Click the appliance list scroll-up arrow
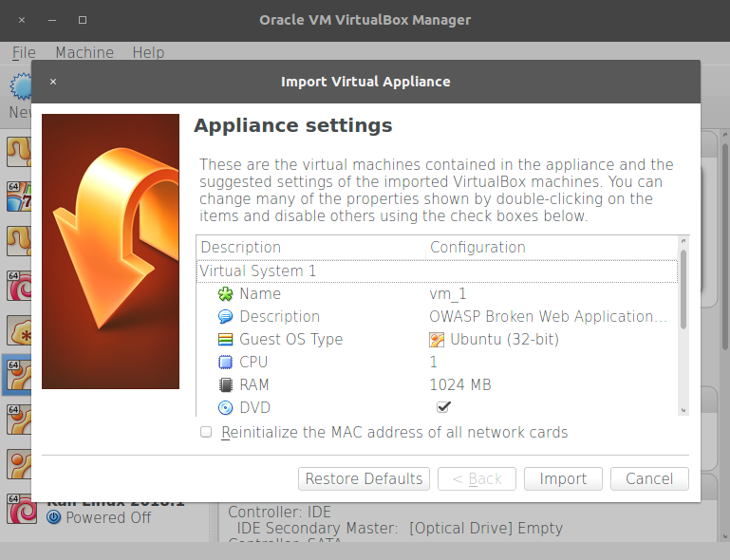This screenshot has width=730, height=560. [683, 241]
